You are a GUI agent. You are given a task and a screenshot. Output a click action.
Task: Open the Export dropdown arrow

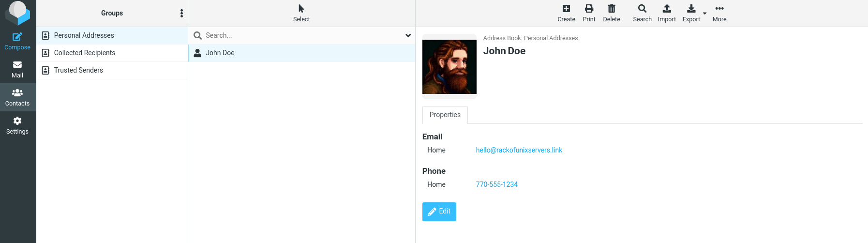(704, 14)
